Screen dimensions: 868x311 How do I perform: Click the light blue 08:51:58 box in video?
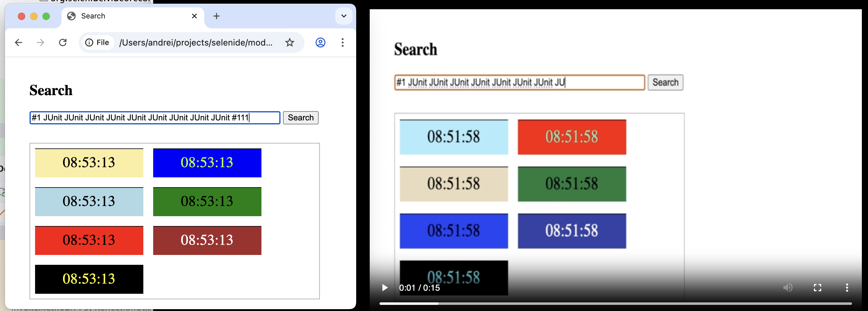point(454,137)
